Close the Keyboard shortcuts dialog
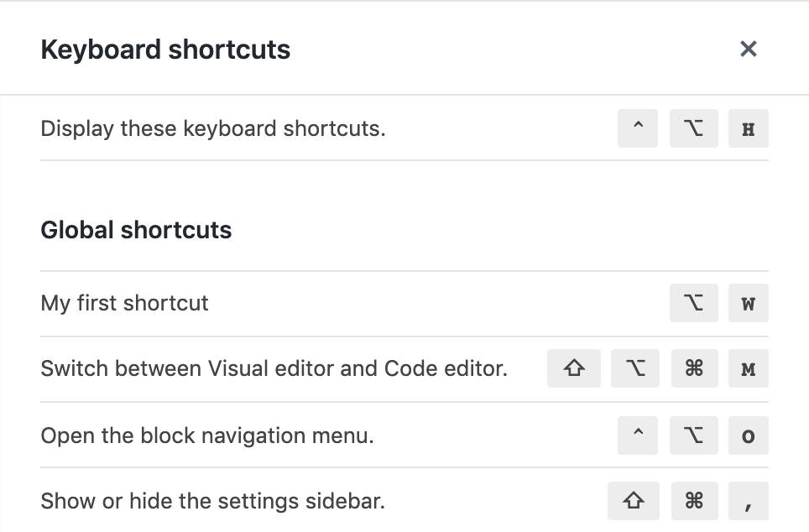 tap(748, 49)
